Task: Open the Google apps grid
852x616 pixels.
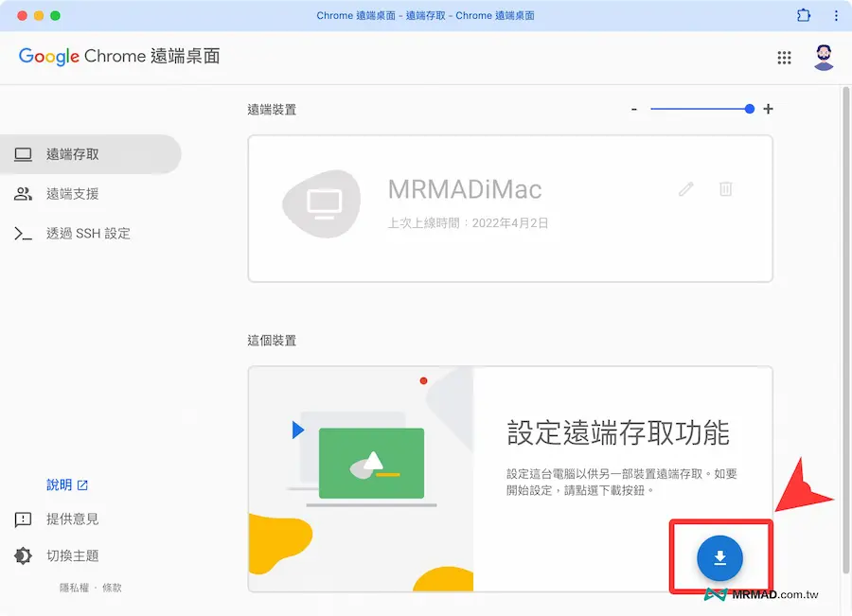Action: point(784,58)
